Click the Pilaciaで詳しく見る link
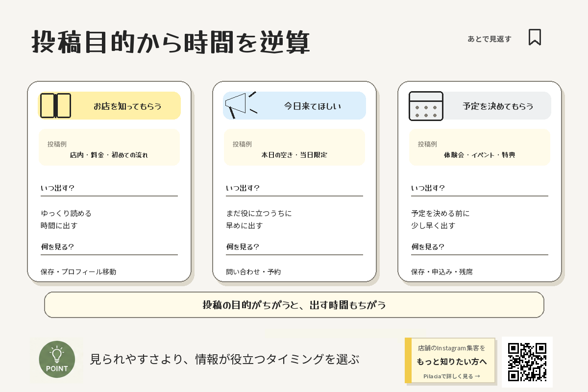Viewport: 588px width, 392px height. point(452,376)
